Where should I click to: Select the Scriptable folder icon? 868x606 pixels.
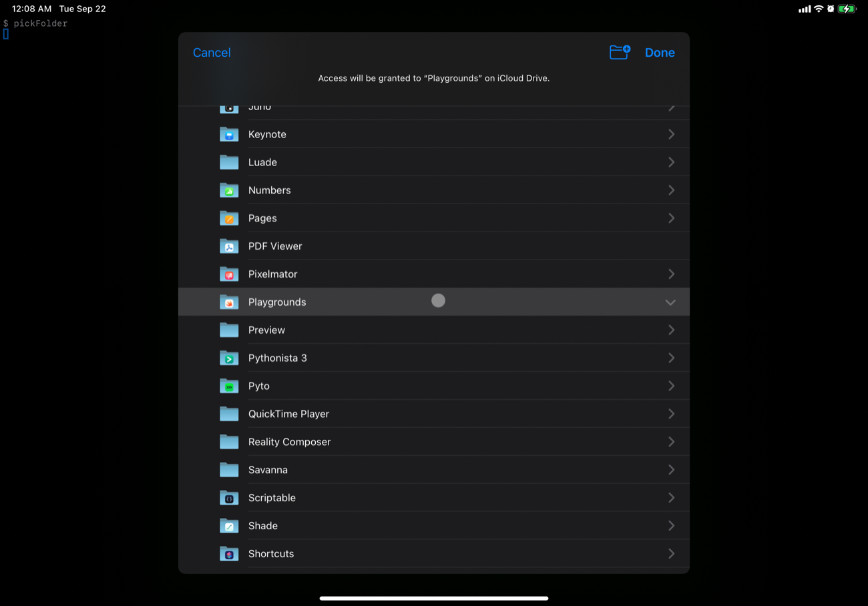[229, 499]
